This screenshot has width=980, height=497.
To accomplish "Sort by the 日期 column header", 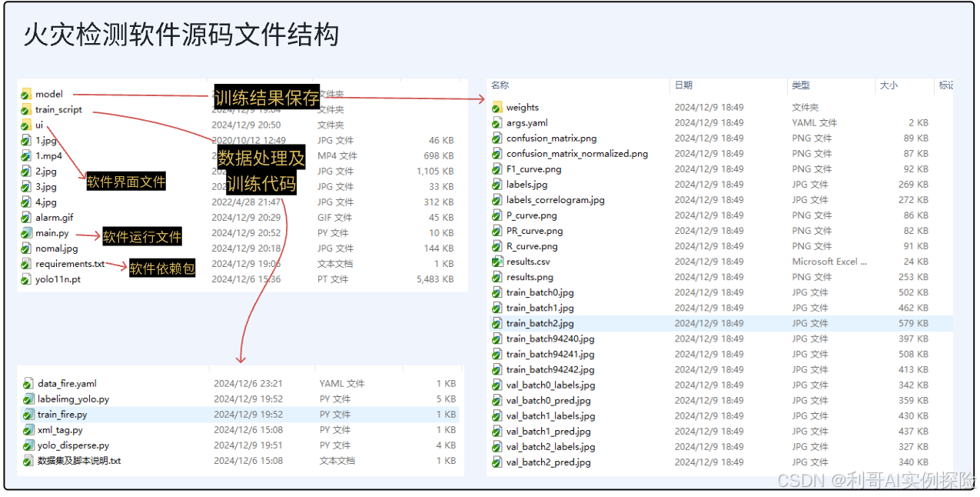I will click(684, 85).
